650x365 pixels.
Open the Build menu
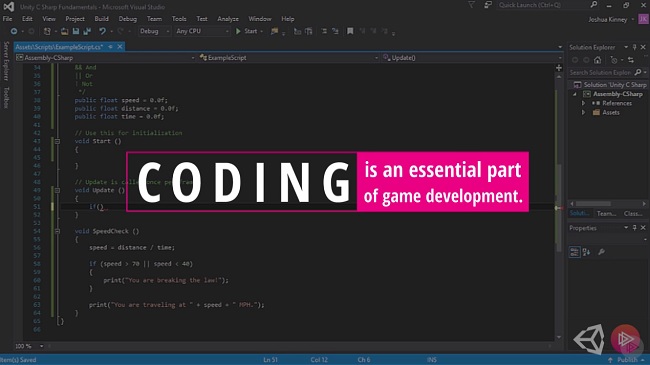[x=101, y=19]
